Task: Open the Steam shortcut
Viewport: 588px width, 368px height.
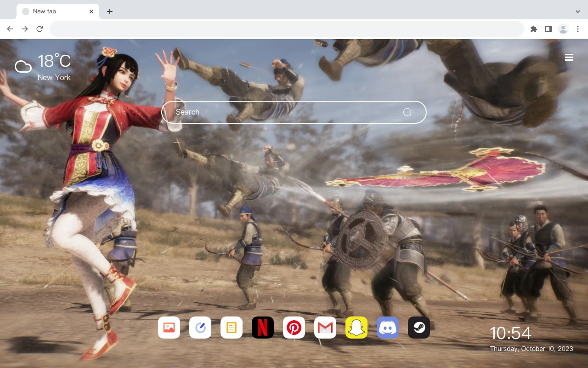Action: [x=419, y=328]
